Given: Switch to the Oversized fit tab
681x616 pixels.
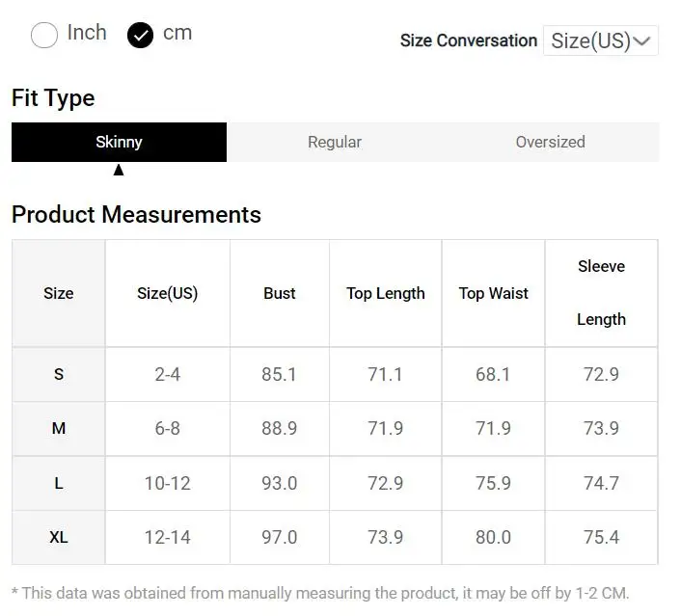Looking at the screenshot, I should point(550,142).
